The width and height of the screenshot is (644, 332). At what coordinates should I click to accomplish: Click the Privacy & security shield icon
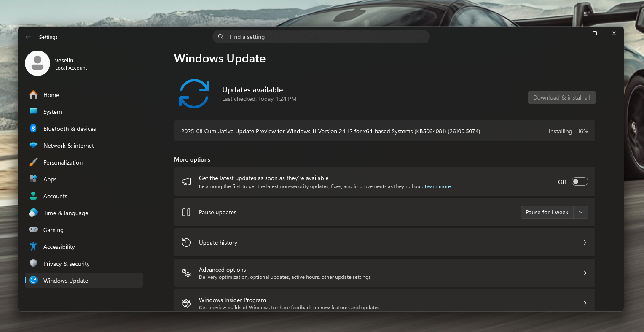click(33, 264)
